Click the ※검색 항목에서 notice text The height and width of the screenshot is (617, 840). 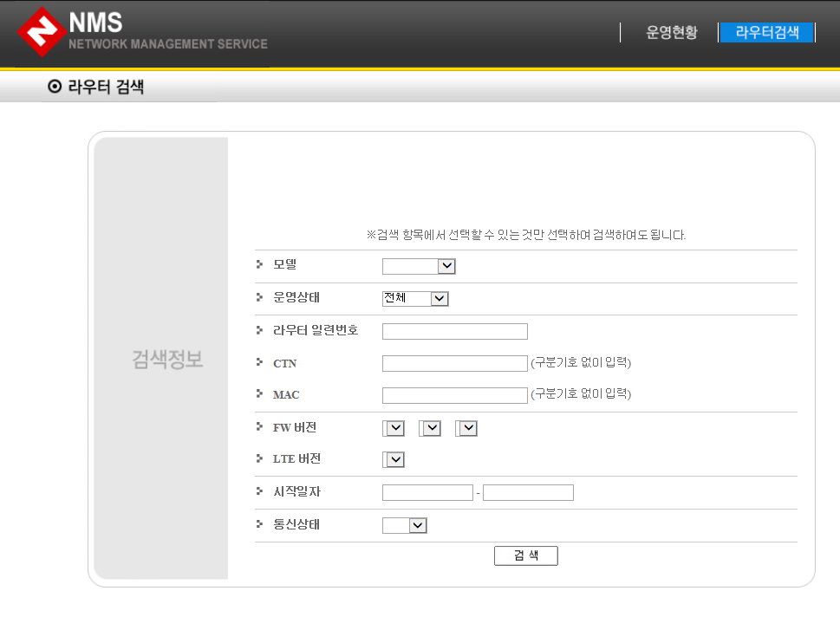click(526, 235)
